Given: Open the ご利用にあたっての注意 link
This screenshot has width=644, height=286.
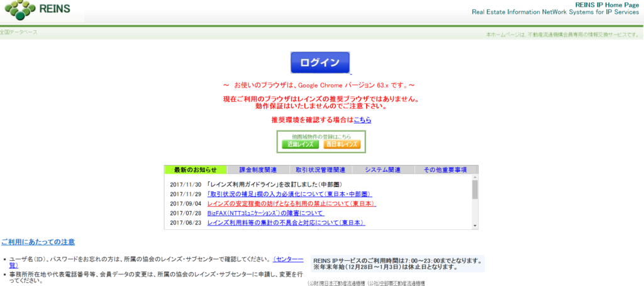Looking at the screenshot, I should pos(38,242).
